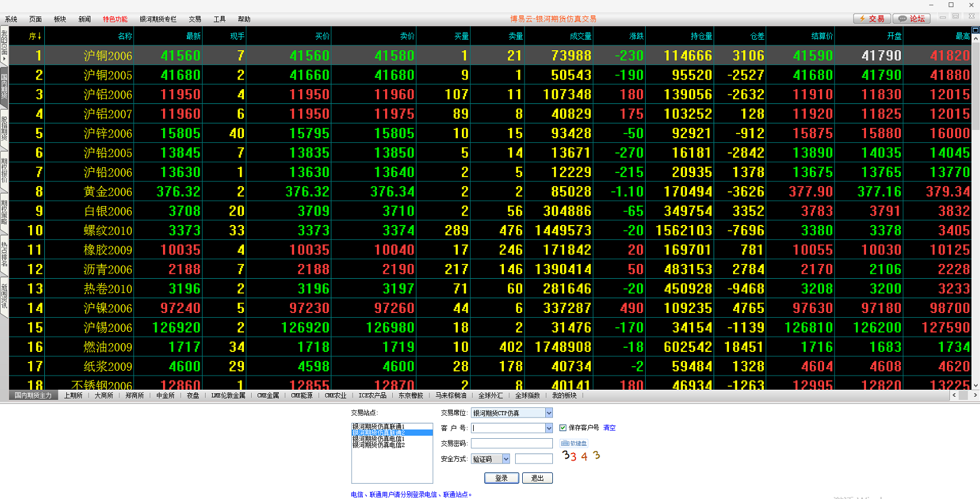
Task: Switch to the 全球指数 tab
Action: (x=528, y=396)
